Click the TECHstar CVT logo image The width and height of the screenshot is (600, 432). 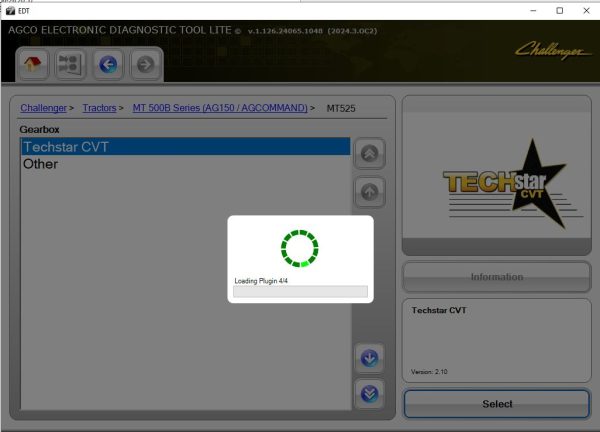(x=513, y=185)
